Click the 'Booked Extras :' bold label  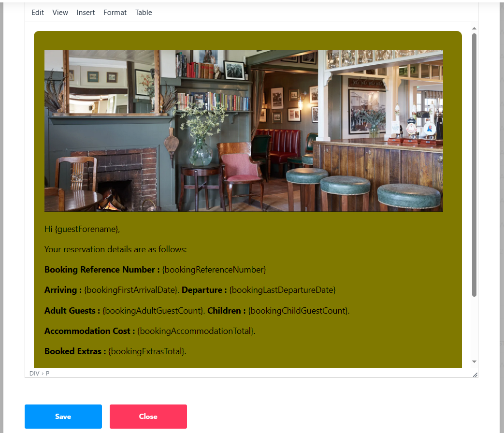(x=75, y=351)
